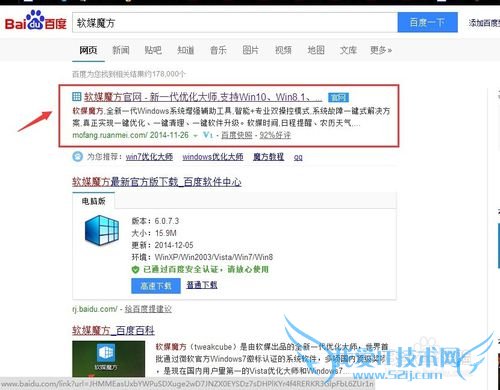The height and width of the screenshot is (390, 500).
Task: Open 软媒魔方最新官方版下载_百度软件中心 link
Action: point(157,182)
